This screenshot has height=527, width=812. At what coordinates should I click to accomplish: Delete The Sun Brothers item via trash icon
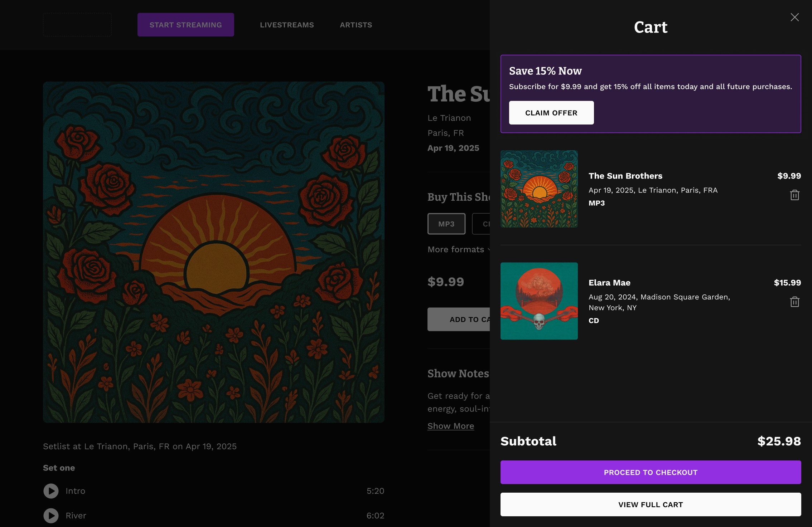[794, 195]
